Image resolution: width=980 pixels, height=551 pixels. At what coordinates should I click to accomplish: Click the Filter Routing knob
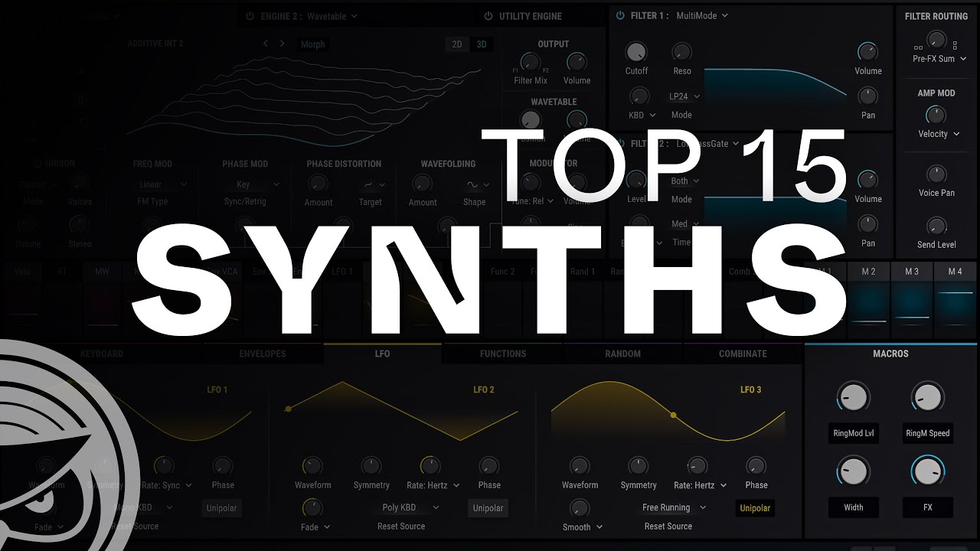coord(936,39)
